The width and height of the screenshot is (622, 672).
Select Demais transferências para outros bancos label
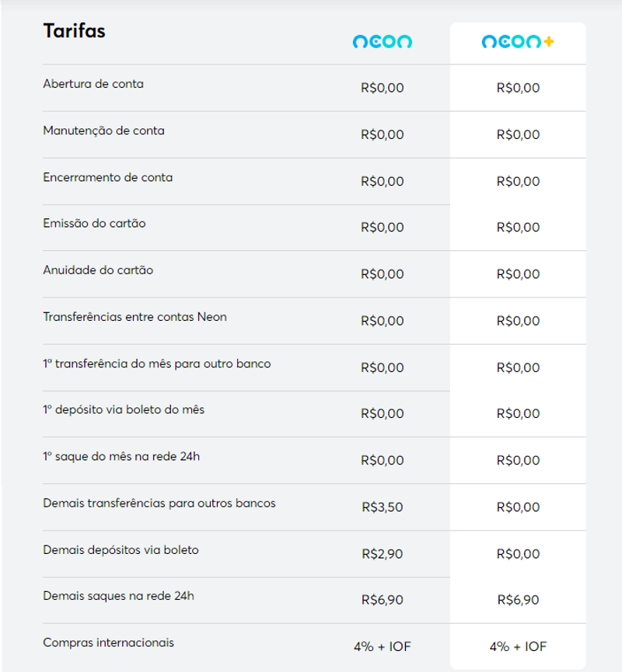159,503
